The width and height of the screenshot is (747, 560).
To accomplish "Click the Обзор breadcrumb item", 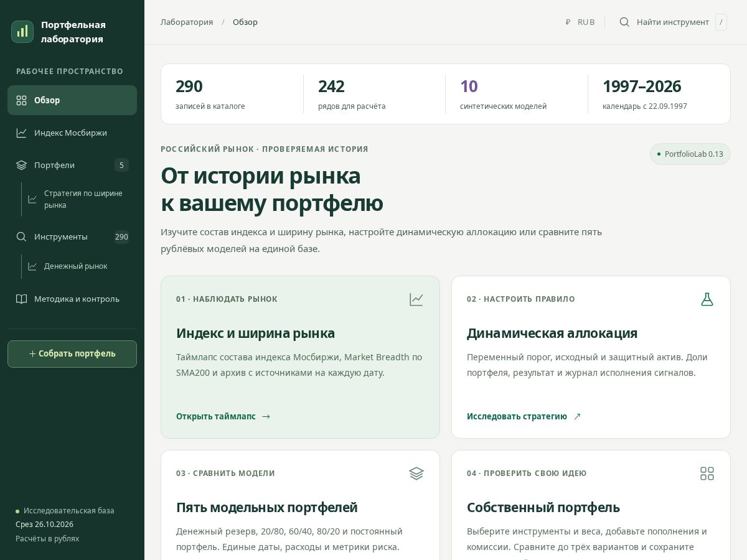I will (245, 22).
